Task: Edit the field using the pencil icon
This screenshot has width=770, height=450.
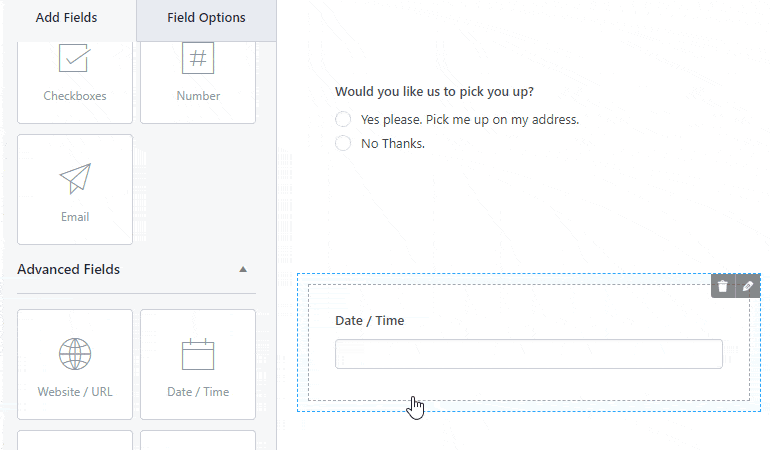Action: point(747,286)
